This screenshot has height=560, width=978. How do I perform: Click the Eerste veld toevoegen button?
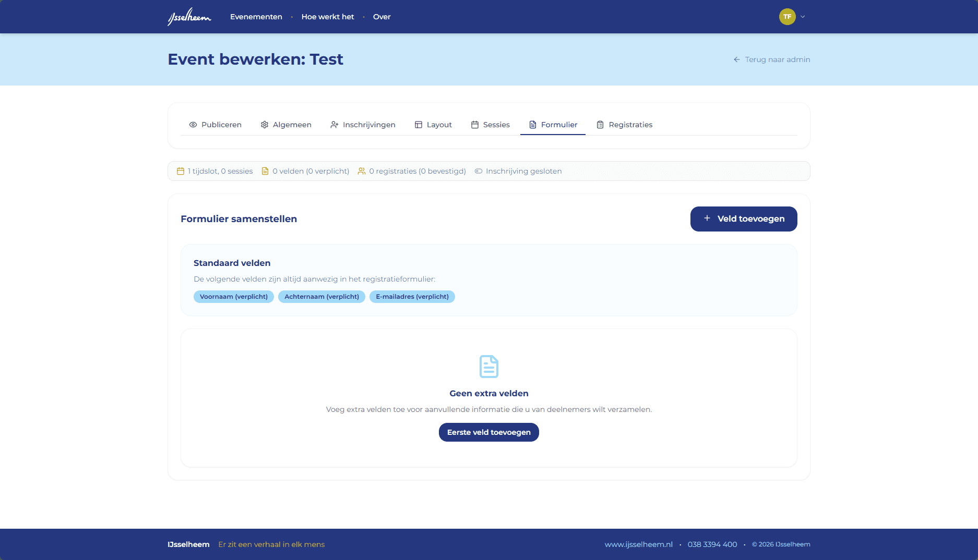489,432
